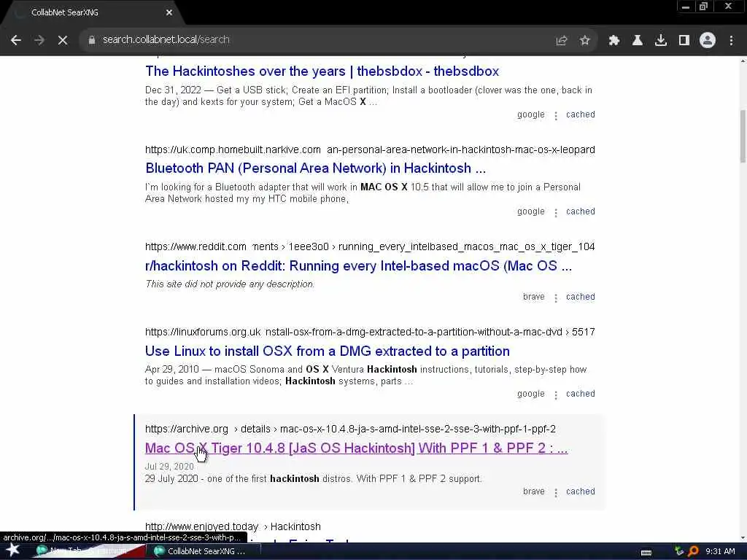Image resolution: width=747 pixels, height=560 pixels.
Task: Click the https://linuxforums.org.uk URL text
Action: (x=203, y=332)
